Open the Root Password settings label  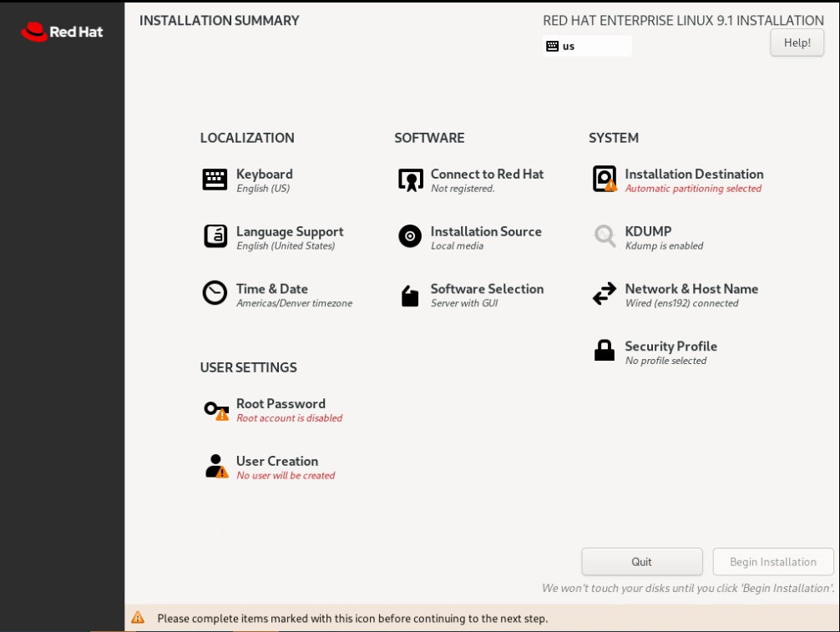click(x=281, y=404)
